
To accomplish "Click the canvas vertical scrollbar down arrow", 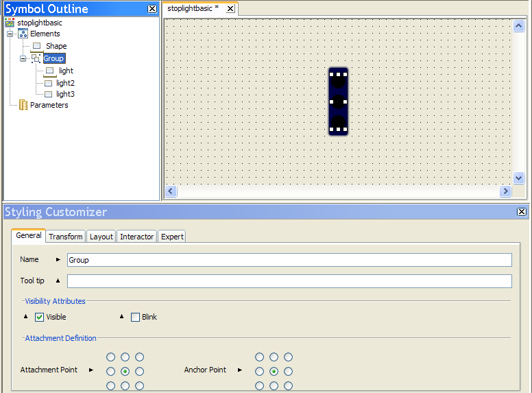I will point(519,178).
